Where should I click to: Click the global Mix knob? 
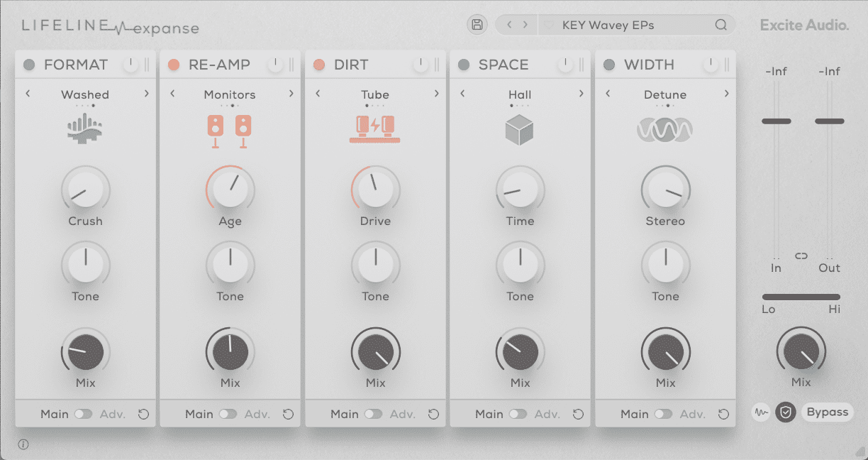[x=801, y=351]
